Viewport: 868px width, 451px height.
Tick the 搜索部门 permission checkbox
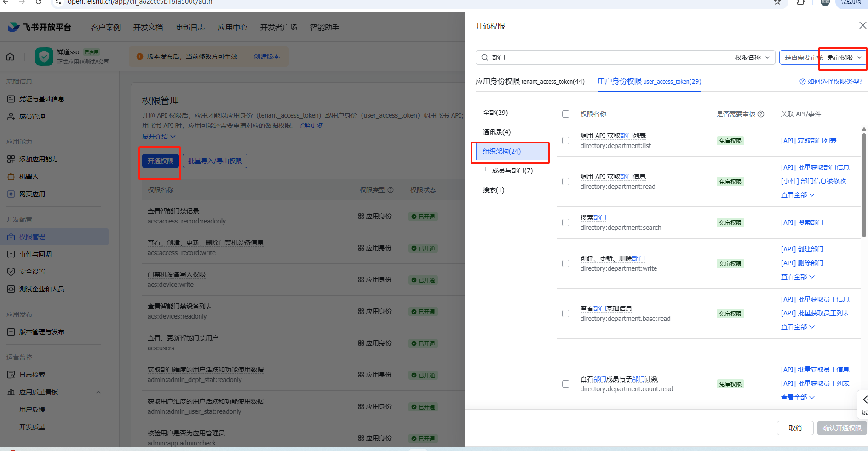click(566, 223)
